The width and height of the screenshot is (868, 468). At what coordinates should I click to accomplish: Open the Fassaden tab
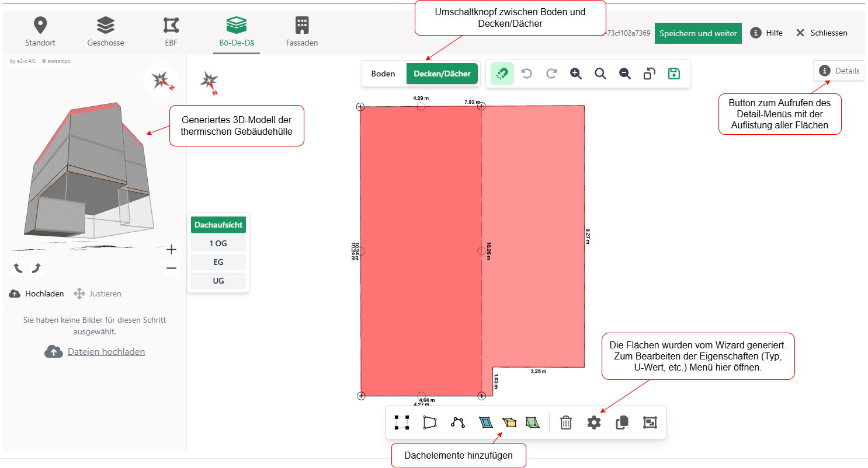[302, 32]
